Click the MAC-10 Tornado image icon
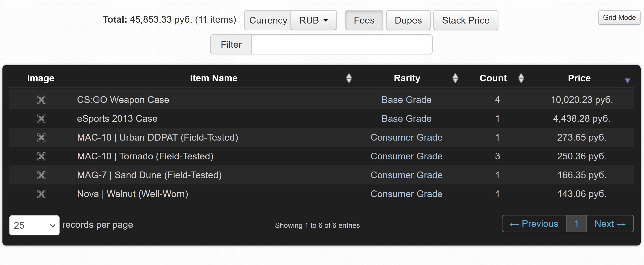 [x=41, y=156]
